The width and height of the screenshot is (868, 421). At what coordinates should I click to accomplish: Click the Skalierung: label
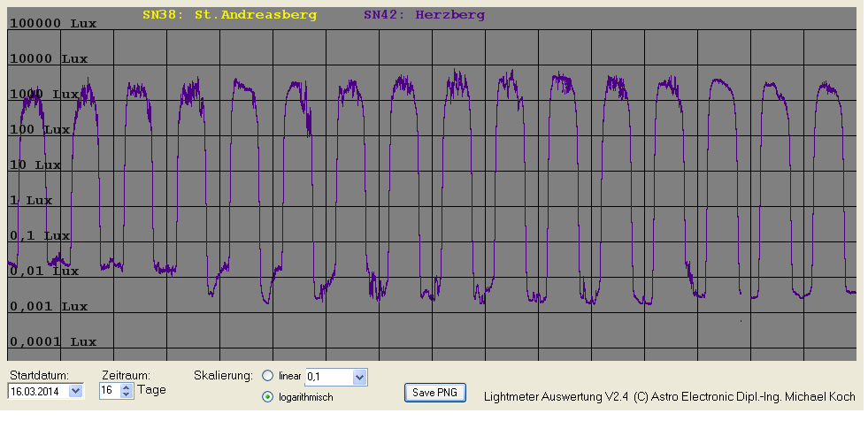(224, 376)
